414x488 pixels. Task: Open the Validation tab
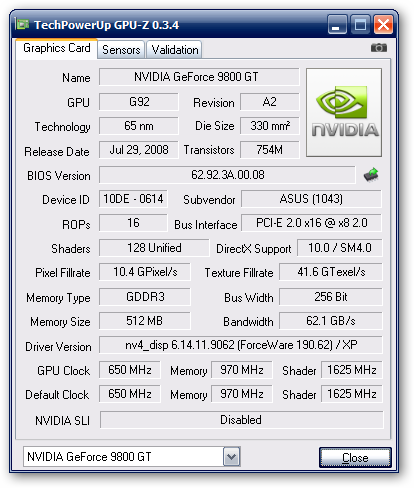click(174, 50)
